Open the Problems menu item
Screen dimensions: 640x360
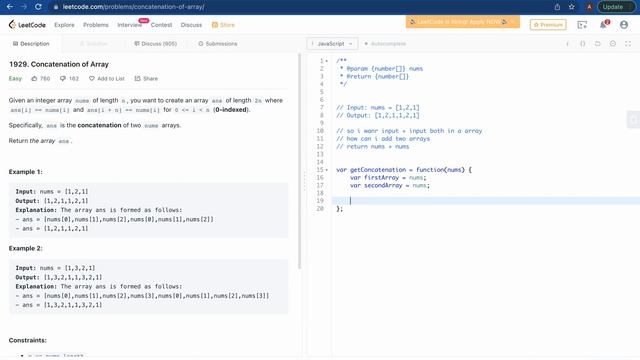96,25
